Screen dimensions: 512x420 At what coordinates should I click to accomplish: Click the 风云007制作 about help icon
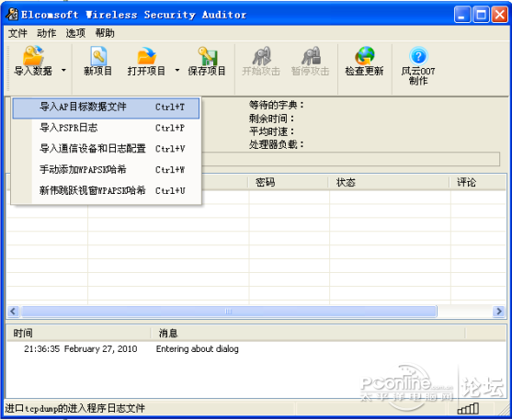click(x=418, y=56)
